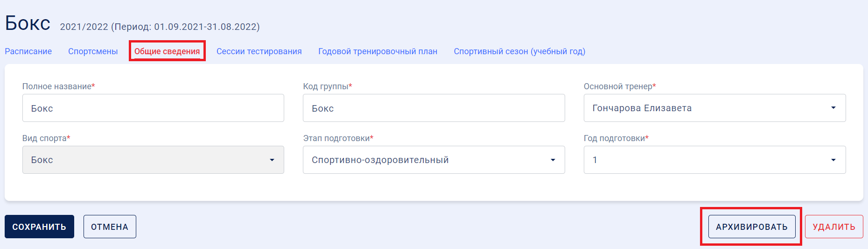Click the Код группы input field
This screenshot has width=868, height=249.
[x=434, y=108]
